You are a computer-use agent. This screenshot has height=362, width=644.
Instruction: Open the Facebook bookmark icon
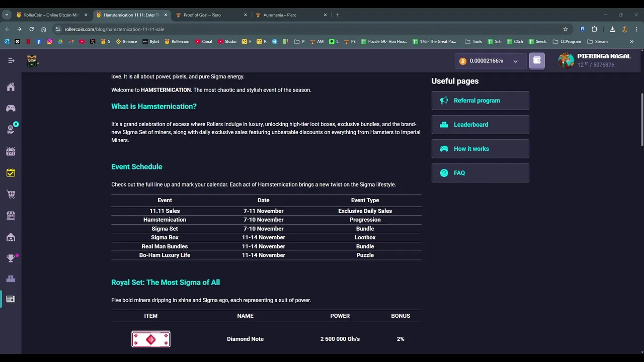39,42
